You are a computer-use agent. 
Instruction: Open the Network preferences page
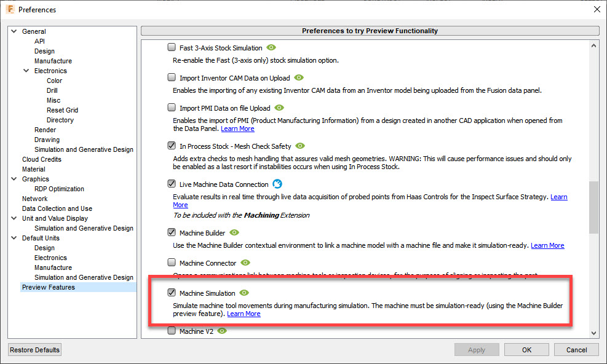point(34,199)
